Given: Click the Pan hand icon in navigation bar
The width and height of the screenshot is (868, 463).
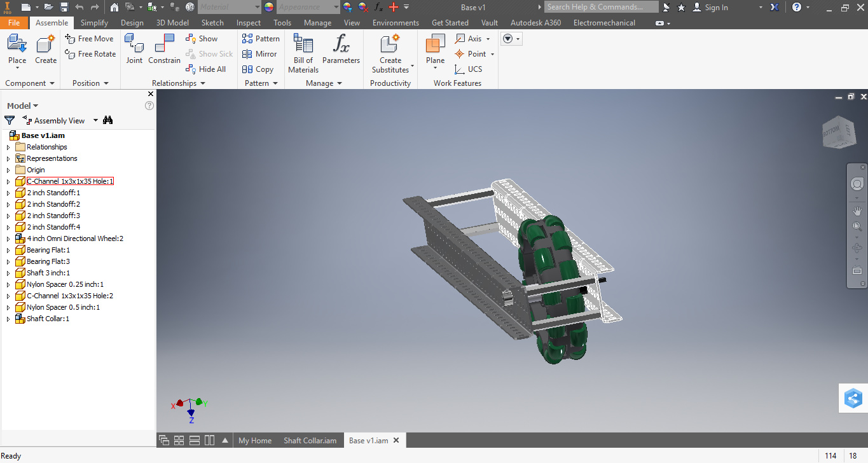Looking at the screenshot, I should tap(857, 211).
